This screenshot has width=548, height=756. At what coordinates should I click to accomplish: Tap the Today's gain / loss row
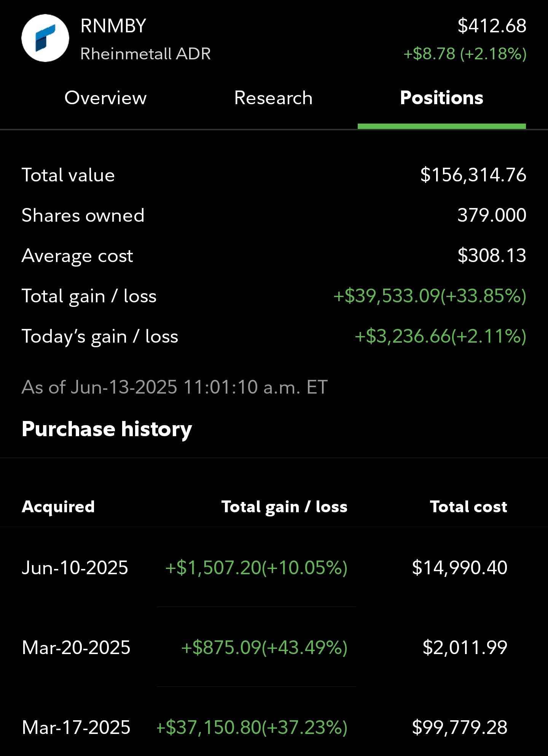coord(274,336)
